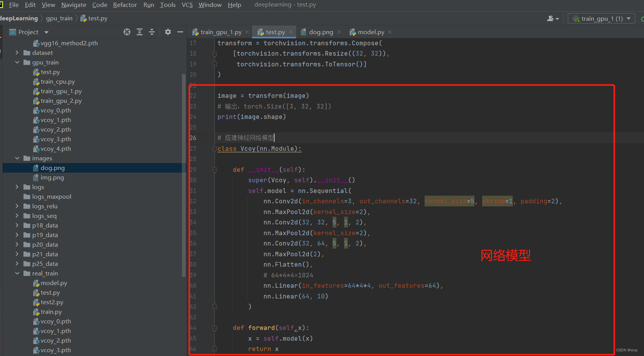This screenshot has height=356, width=644.
Task: Open the Run menu
Action: pyautogui.click(x=149, y=5)
